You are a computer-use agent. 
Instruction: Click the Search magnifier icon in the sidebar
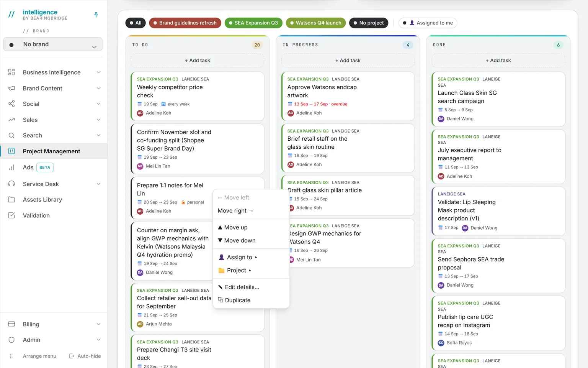coord(11,135)
